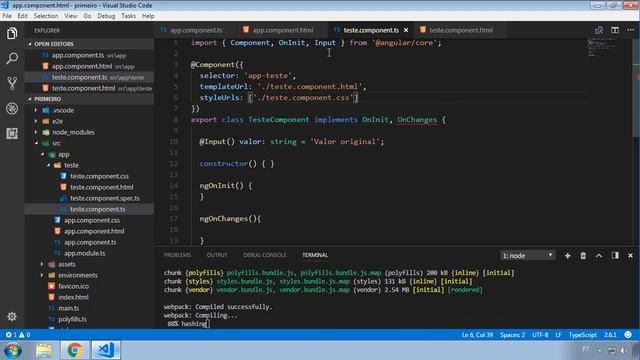640x360 pixels.
Task: Expand the .vscode folder
Action: click(36, 110)
